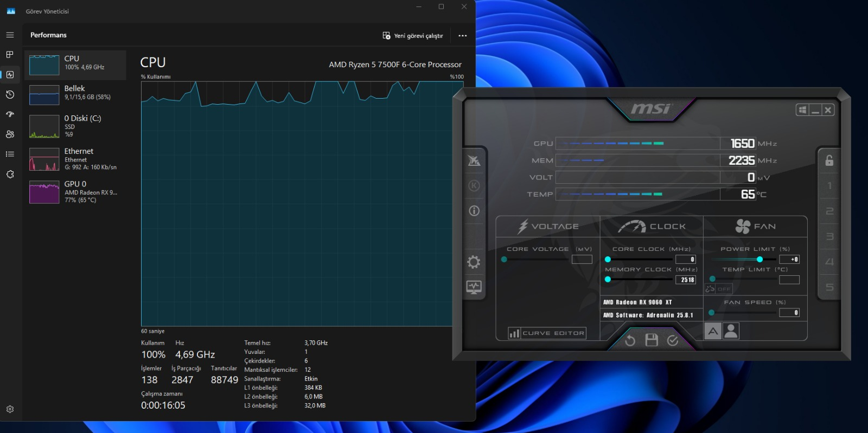Toggle the Afterburner profile lock icon
Screen dimensions: 868x433
pyautogui.click(x=829, y=160)
